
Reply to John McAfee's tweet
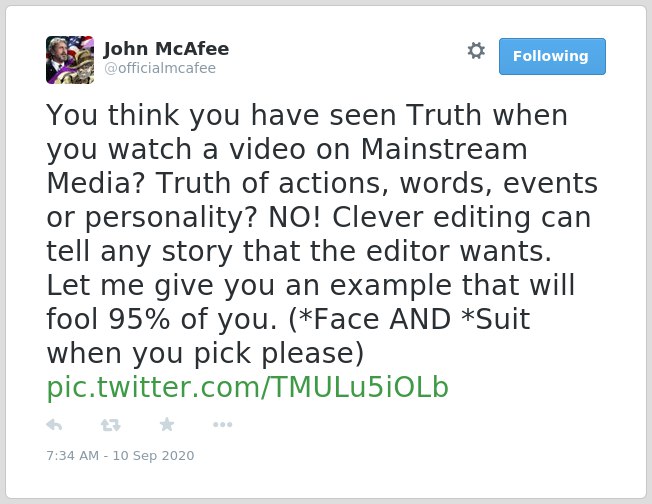(x=54, y=425)
